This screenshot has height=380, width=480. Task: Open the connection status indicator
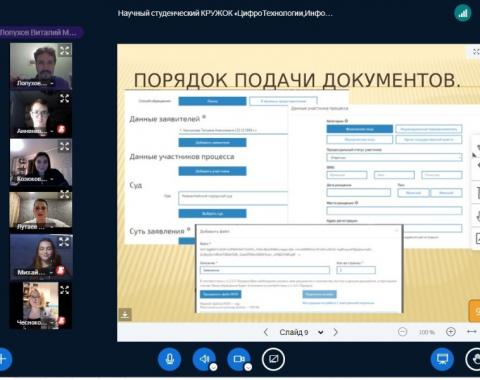coord(463,13)
